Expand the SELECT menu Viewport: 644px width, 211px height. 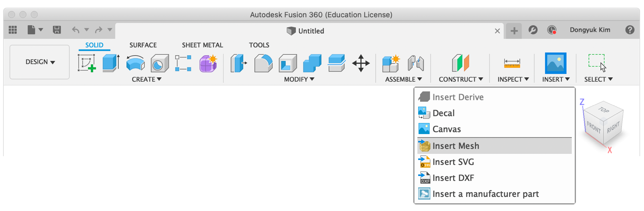[598, 79]
